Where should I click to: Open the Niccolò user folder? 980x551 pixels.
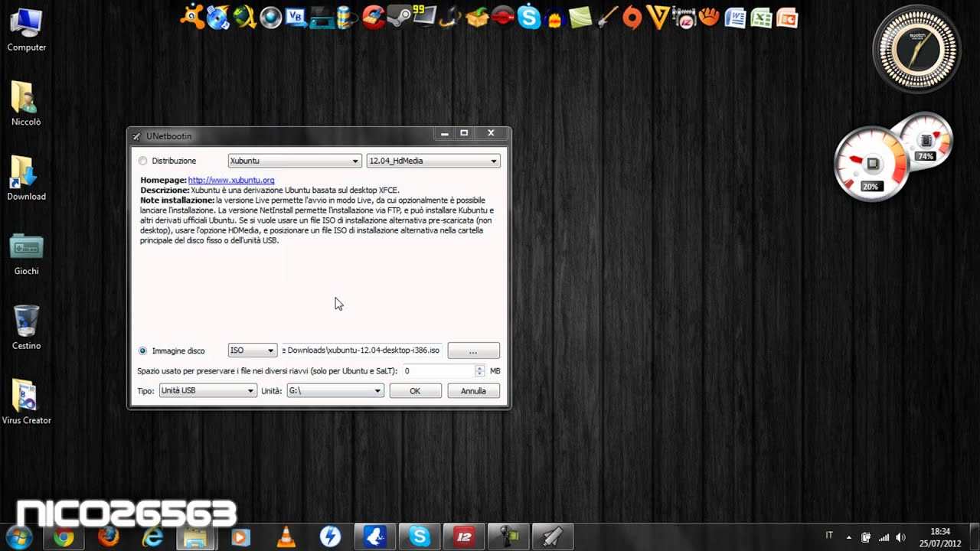pos(26,103)
